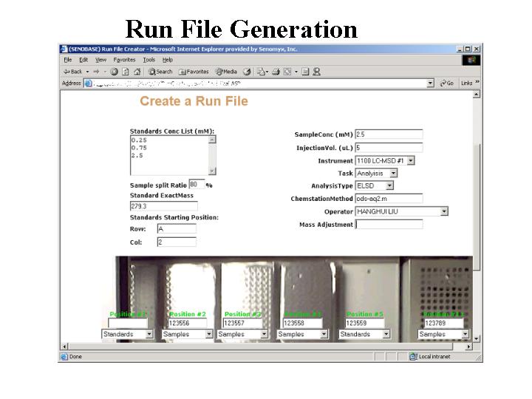Open the View menu
Image resolution: width=532 pixels, height=399 pixels.
[100, 60]
